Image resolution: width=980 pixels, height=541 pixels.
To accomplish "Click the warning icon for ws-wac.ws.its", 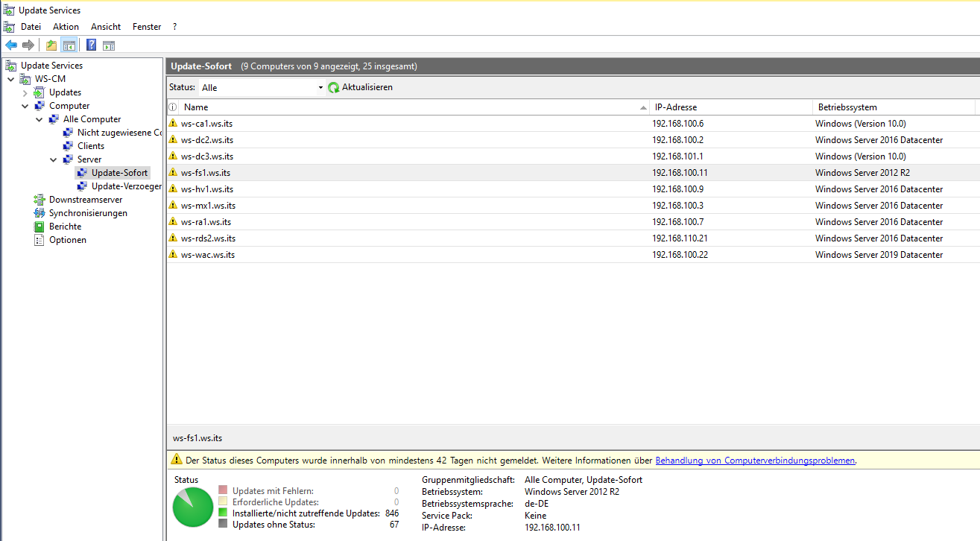I will click(174, 255).
